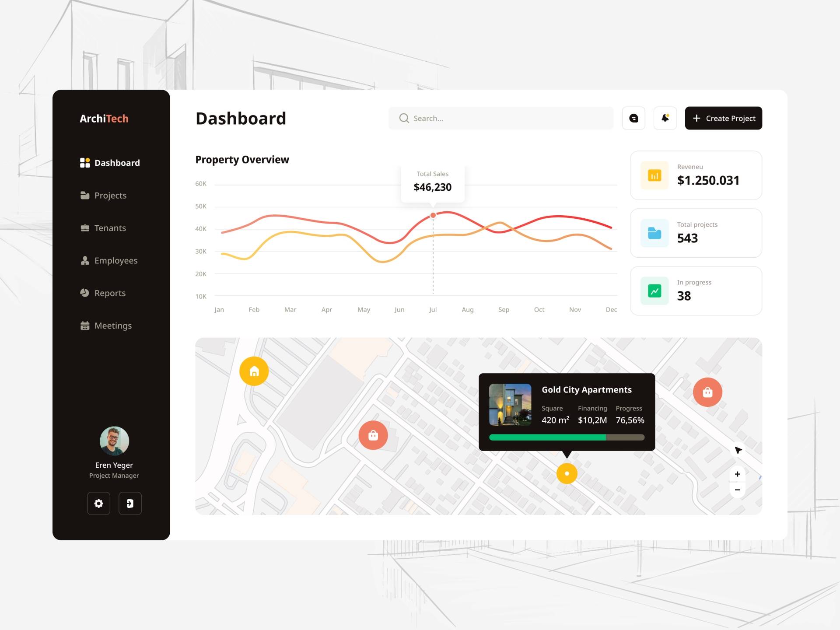This screenshot has width=840, height=630.
Task: Toggle map zoom in control
Action: click(737, 473)
